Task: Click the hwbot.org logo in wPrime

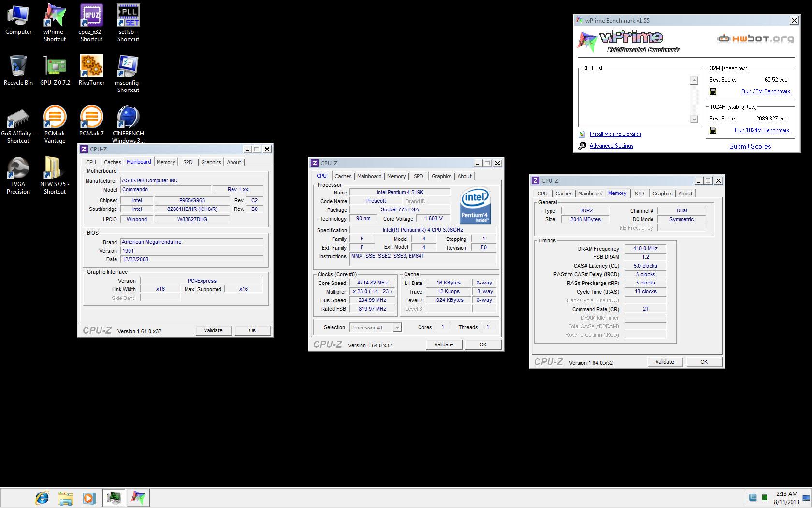Action: (x=755, y=39)
